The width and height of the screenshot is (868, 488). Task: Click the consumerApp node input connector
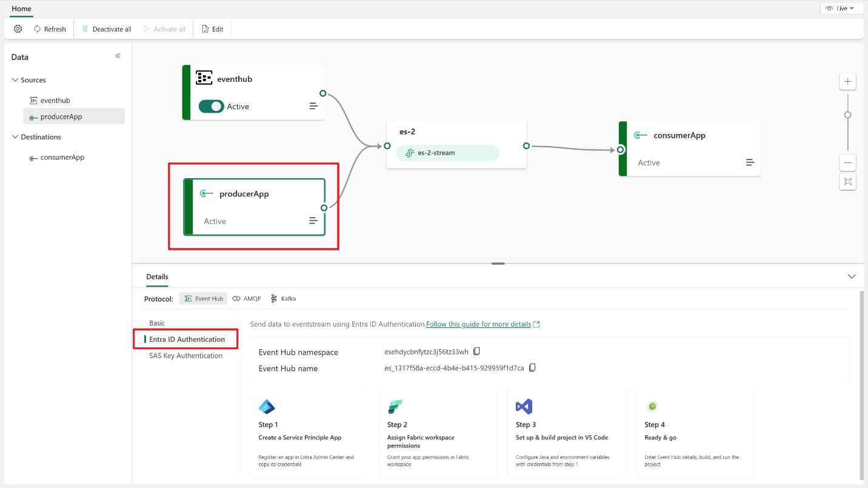[621, 150]
